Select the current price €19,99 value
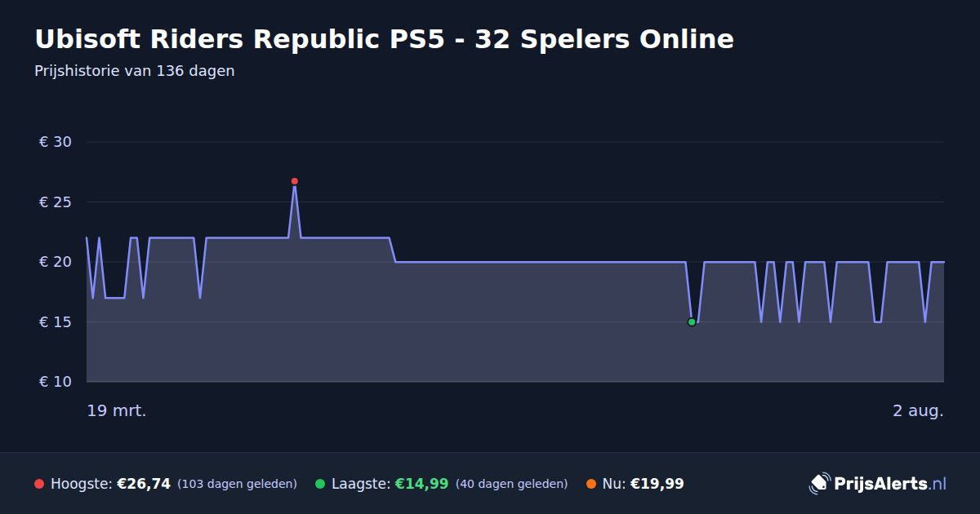 point(657,484)
